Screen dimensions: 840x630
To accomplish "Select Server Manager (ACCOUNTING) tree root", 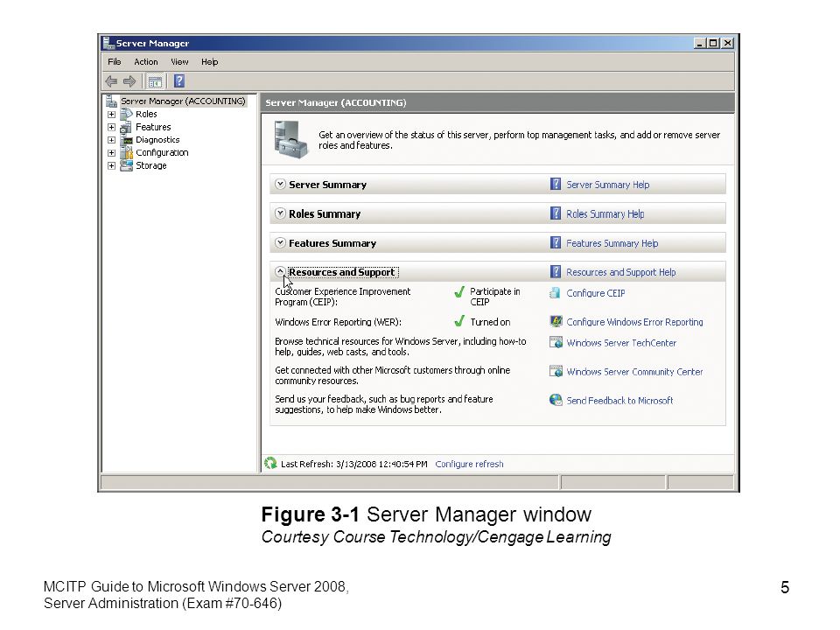I will 183,101.
